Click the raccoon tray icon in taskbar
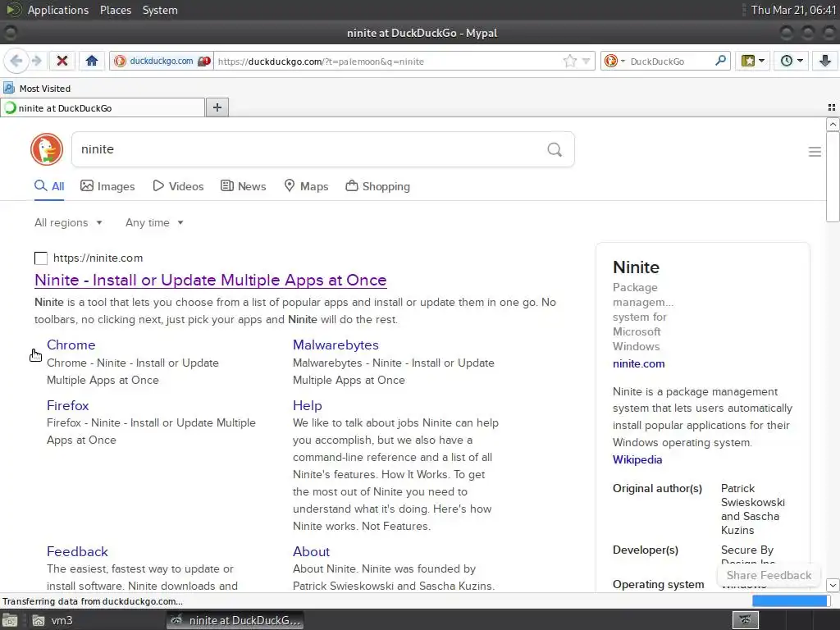The image size is (840, 630). 745,620
